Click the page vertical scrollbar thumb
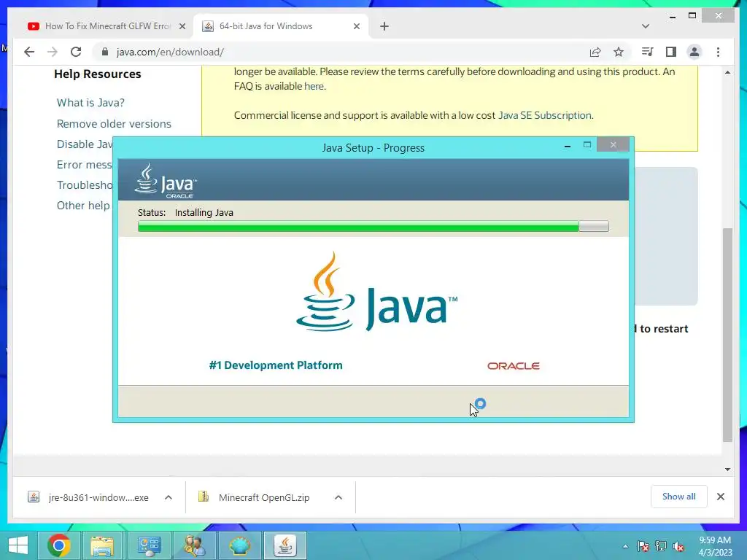Viewport: 747px width, 560px height. 727,335
